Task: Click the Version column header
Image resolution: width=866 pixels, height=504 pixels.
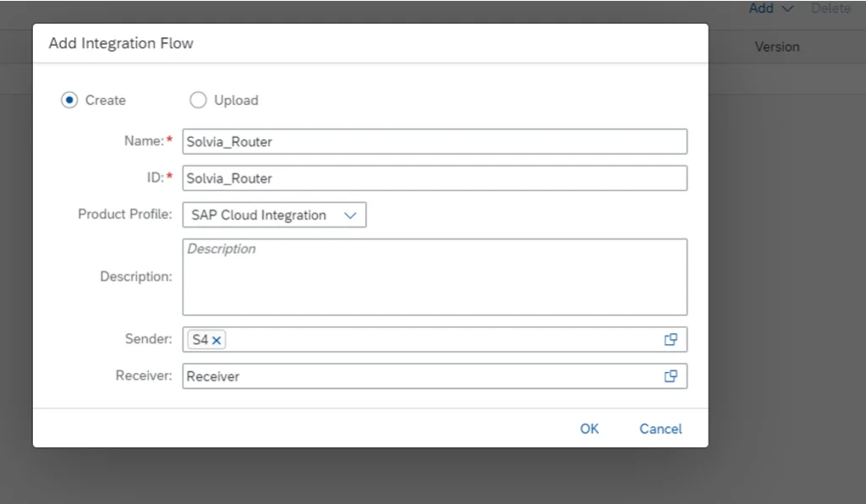Action: pyautogui.click(x=776, y=47)
